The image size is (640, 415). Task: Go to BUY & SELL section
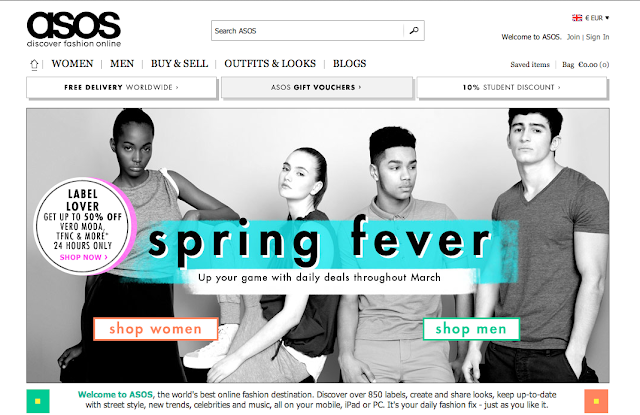coord(180,64)
